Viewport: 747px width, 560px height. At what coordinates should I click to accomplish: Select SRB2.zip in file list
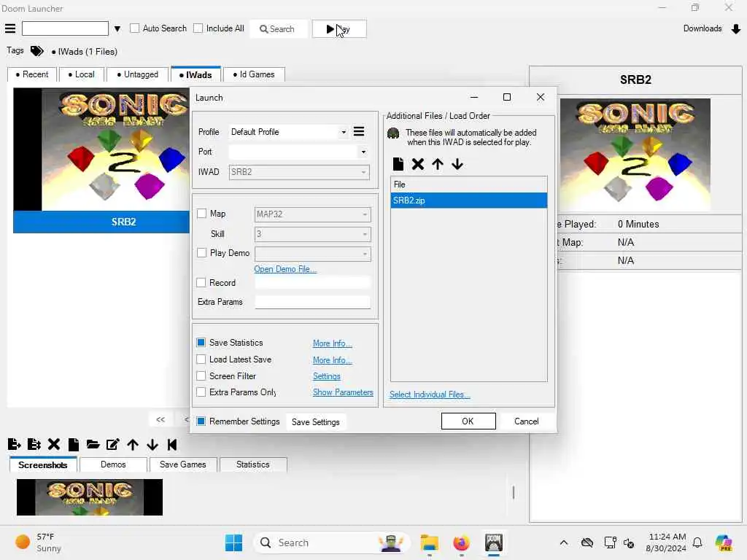point(469,201)
